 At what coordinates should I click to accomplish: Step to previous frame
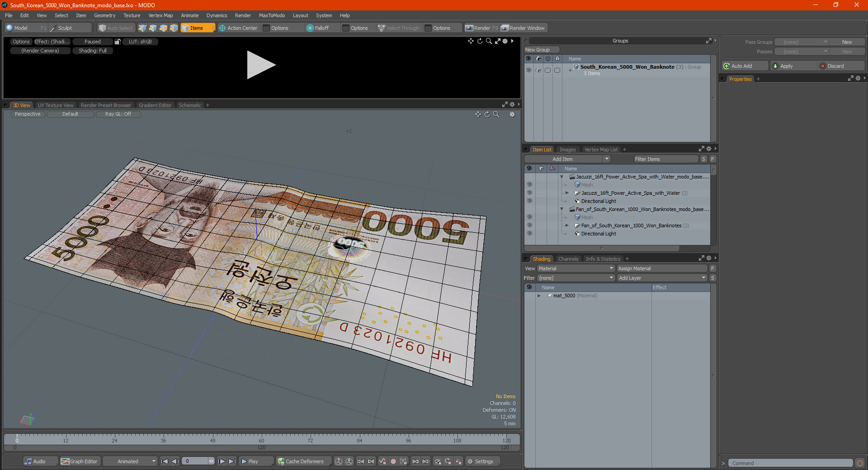[x=175, y=461]
